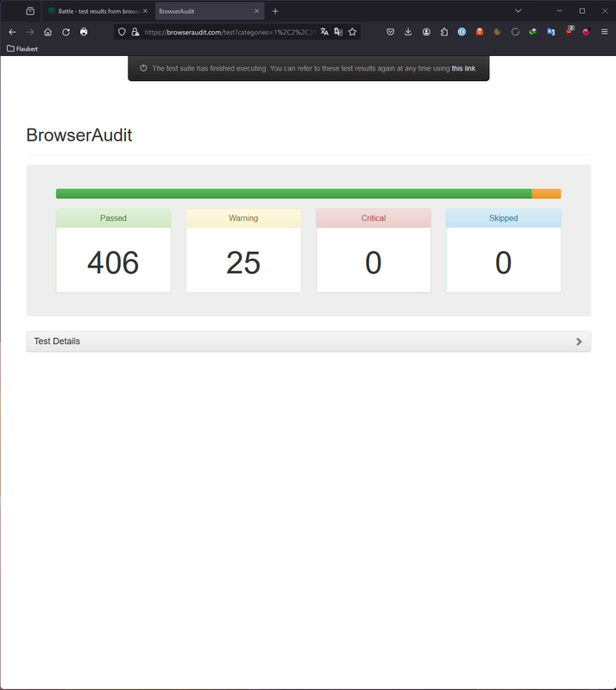Click the orange lock extension icon
The height and width of the screenshot is (690, 616).
[x=480, y=32]
